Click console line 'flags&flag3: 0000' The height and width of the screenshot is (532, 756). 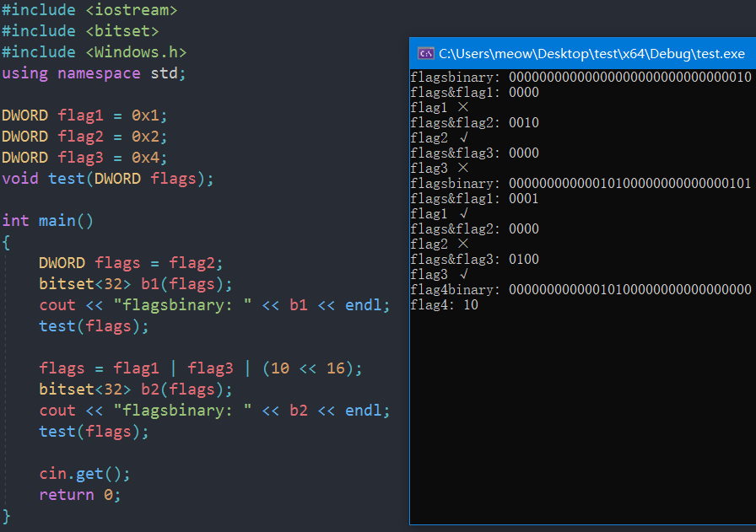pyautogui.click(x=474, y=153)
